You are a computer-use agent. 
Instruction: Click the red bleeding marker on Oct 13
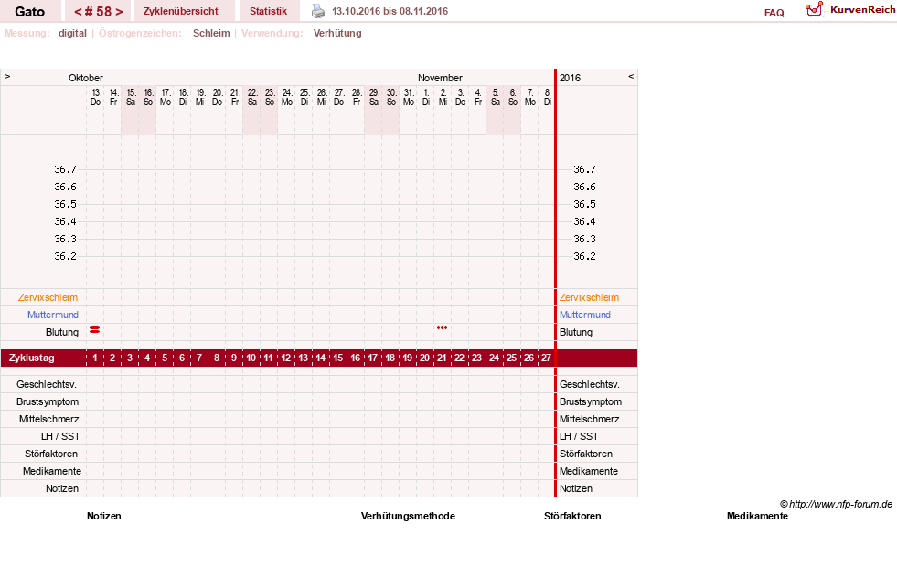[95, 329]
